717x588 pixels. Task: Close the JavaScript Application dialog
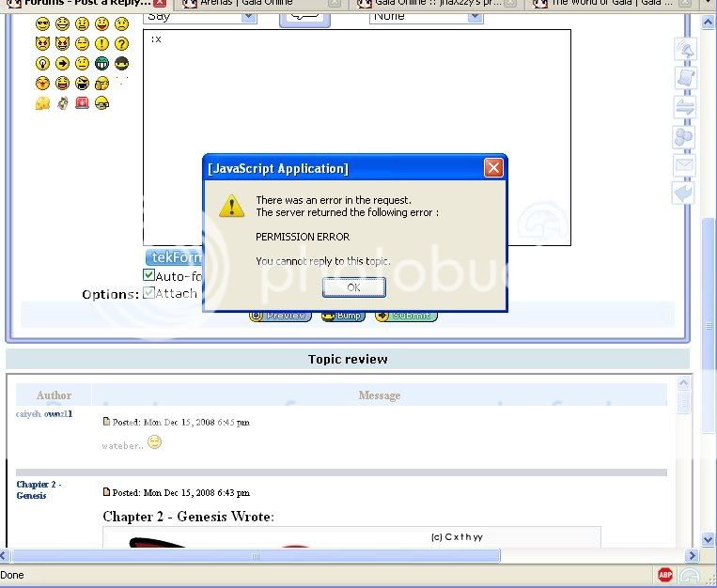[x=492, y=168]
